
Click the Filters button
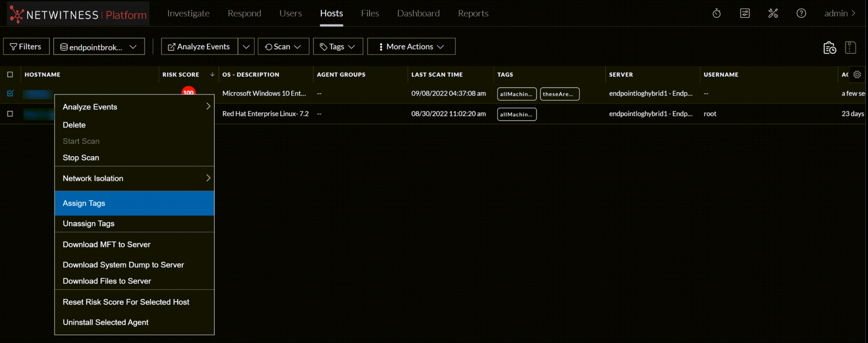coord(26,47)
